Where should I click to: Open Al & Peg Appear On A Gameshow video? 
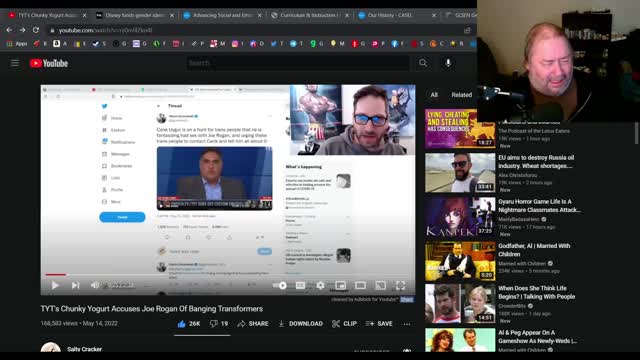[x=538, y=337]
